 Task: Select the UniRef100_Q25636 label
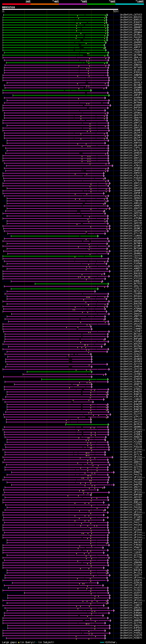click(131, 583)
